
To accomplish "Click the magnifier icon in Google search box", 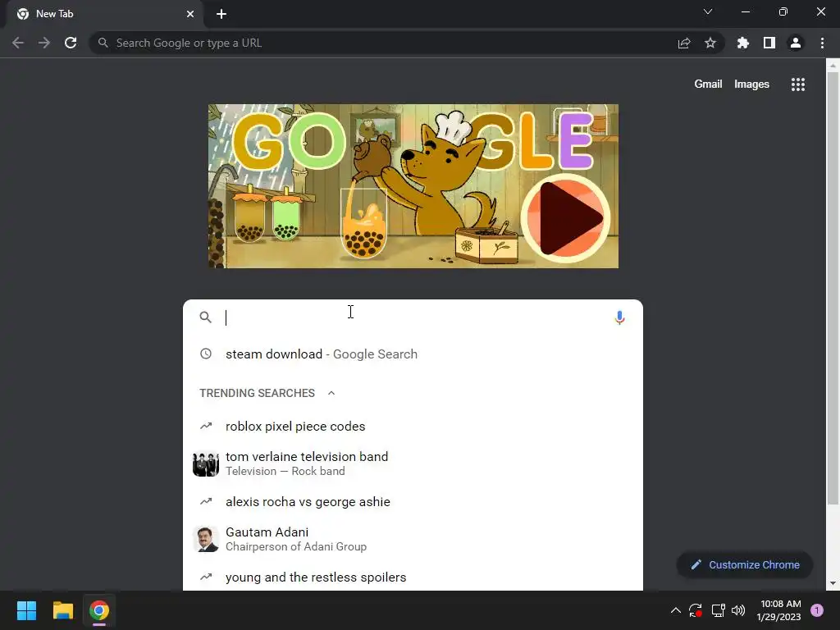I will tap(206, 317).
